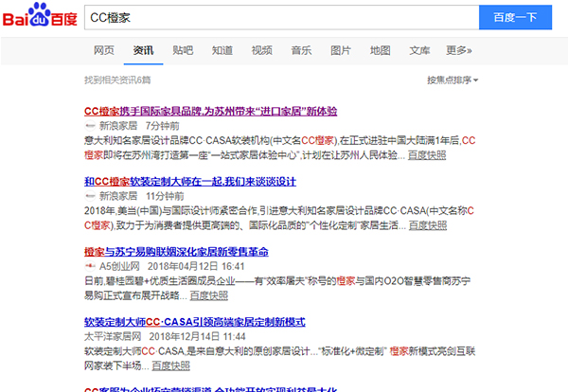Screen dimensions: 568x392
Task: Expand the 更多» menu
Action: click(x=460, y=50)
